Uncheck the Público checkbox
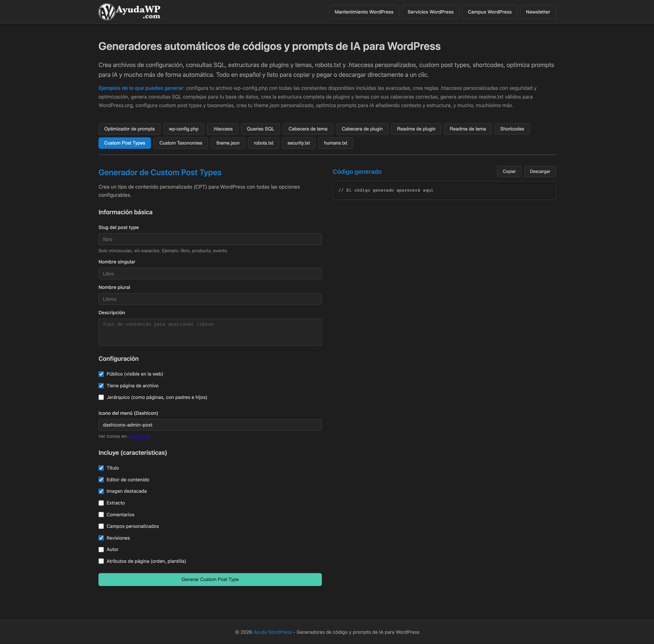This screenshot has width=654, height=644. pos(101,374)
